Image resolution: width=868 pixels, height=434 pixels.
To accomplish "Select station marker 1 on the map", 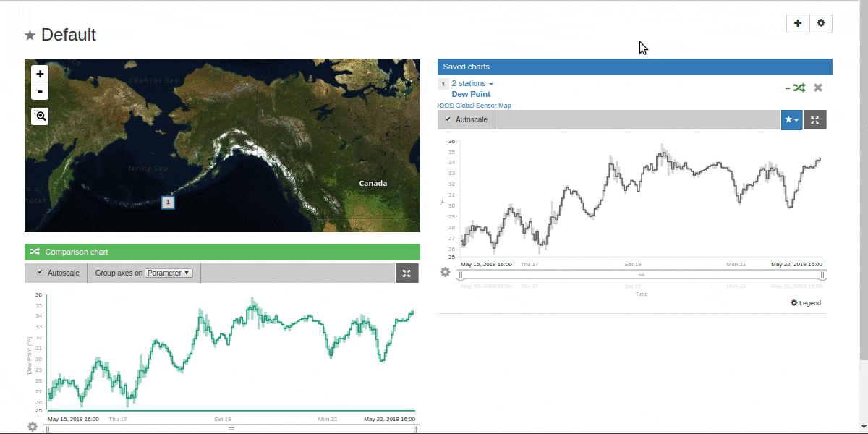I will pos(168,203).
